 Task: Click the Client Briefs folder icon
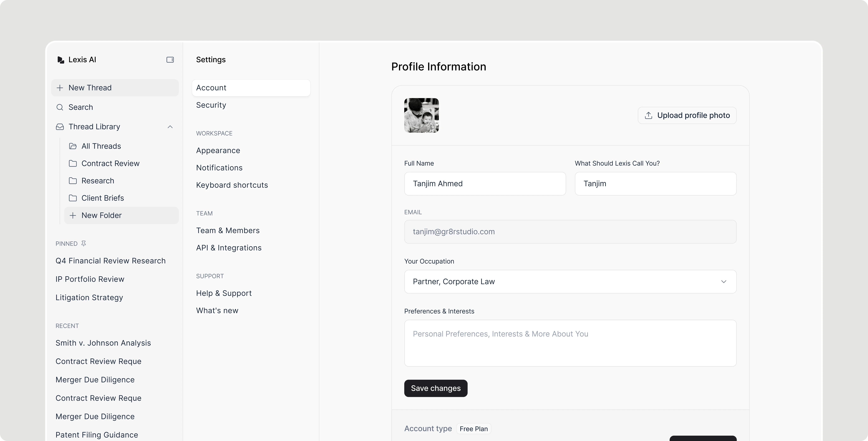pyautogui.click(x=73, y=198)
